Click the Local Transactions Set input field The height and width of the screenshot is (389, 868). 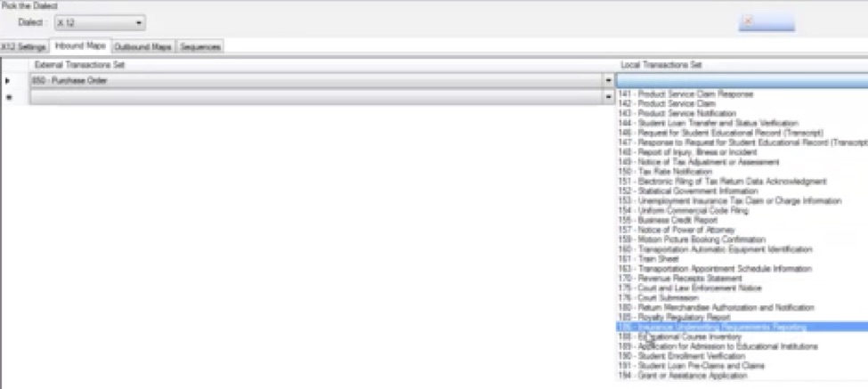[739, 81]
